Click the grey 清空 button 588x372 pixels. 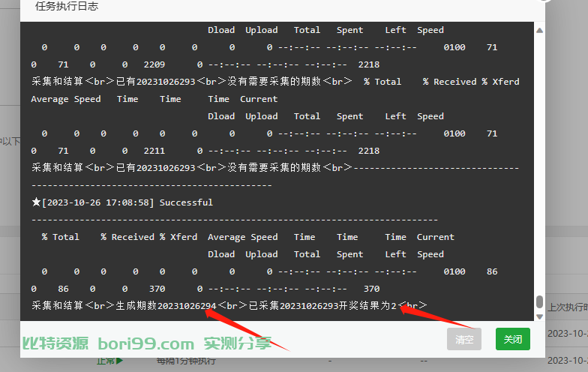[x=463, y=339]
